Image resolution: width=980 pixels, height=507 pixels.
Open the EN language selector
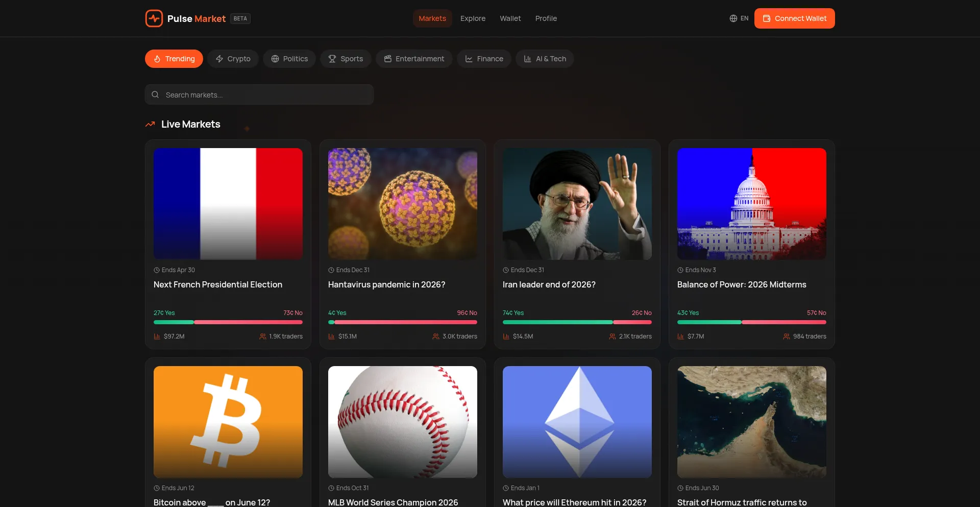click(x=739, y=18)
